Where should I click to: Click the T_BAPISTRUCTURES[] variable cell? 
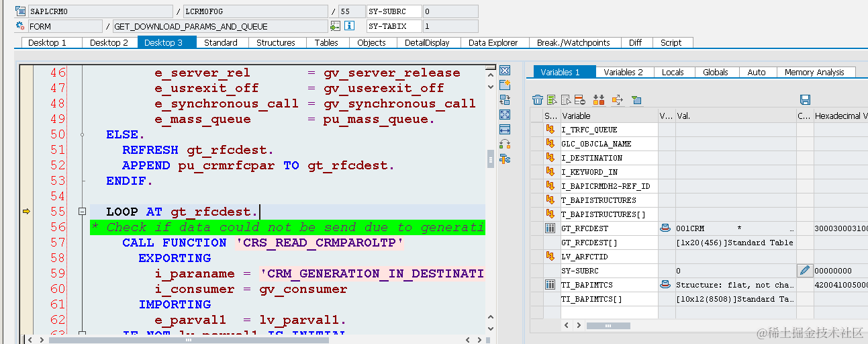click(609, 214)
